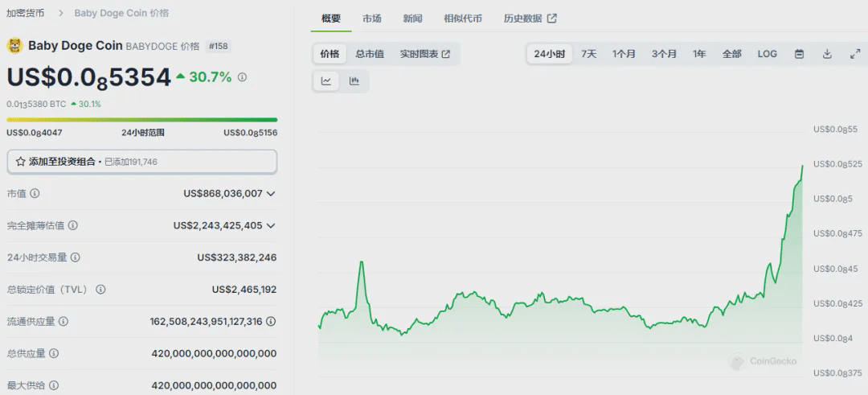868x395 pixels.
Task: Click the star icon in 添加至投资组合
Action: pyautogui.click(x=20, y=162)
